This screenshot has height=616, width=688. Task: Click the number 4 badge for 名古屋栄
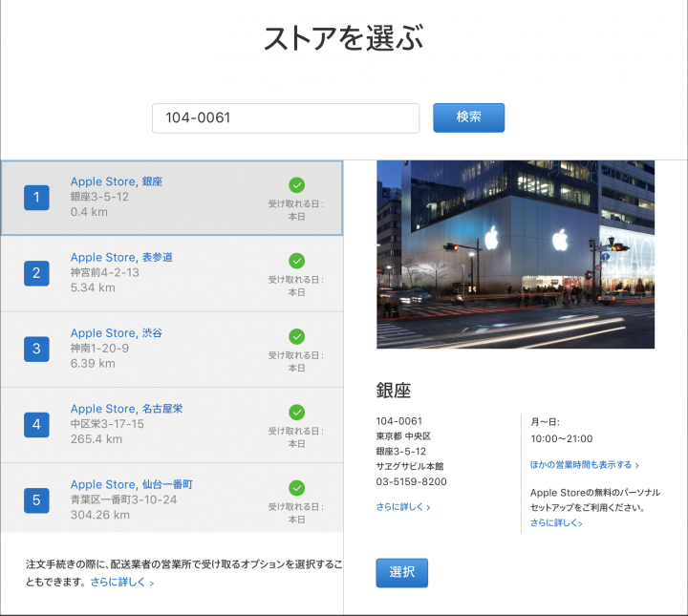(36, 424)
